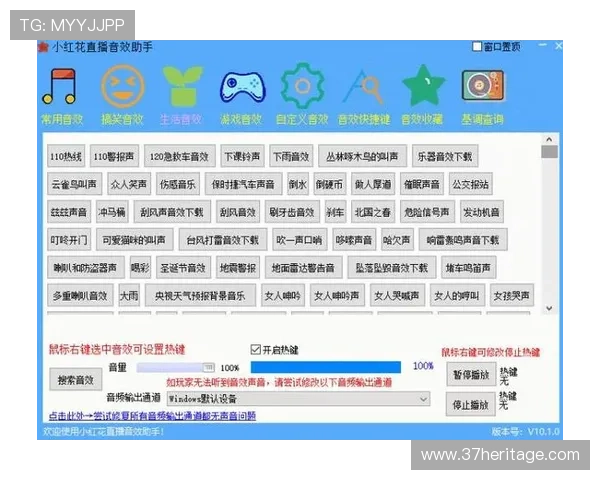Click the 音量 volume slider handle

point(209,367)
